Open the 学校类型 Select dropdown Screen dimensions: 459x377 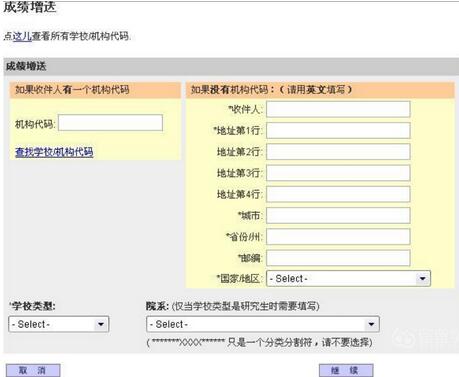pyautogui.click(x=59, y=324)
